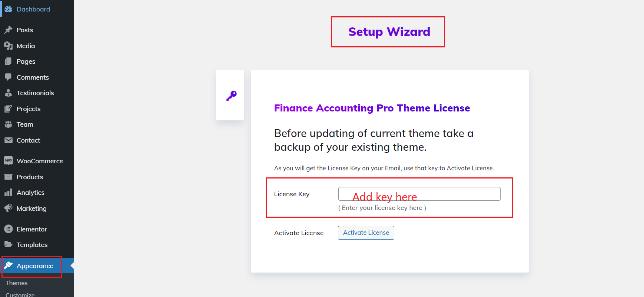Select the Appearance paintbrush icon

click(x=9, y=266)
